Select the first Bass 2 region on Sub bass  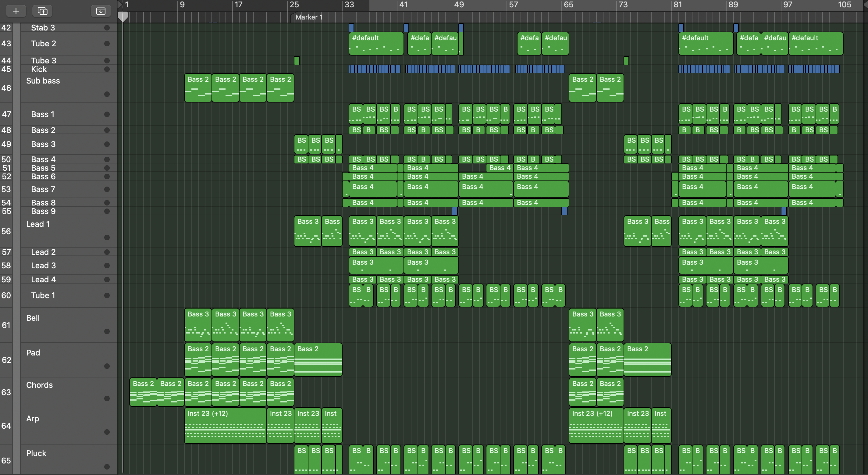pyautogui.click(x=198, y=87)
